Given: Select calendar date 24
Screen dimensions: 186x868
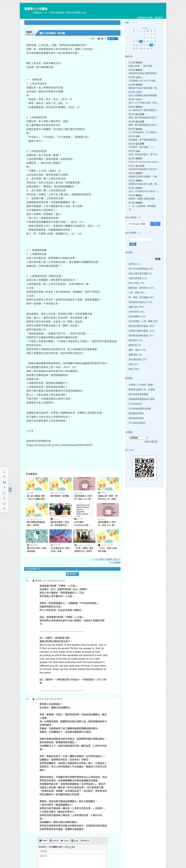Looking at the screenshot, I should point(151,45).
